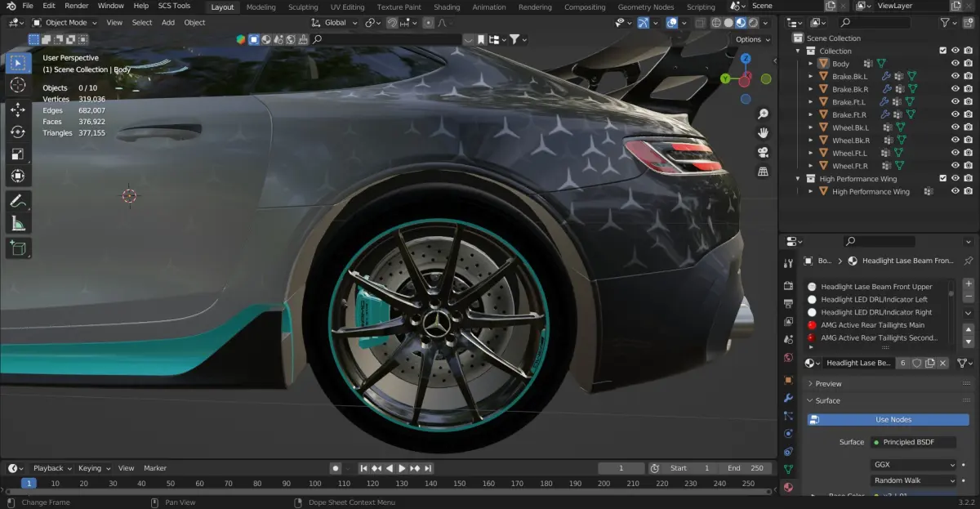Activate the 3D Cursor tool
The width and height of the screenshot is (980, 509).
tap(18, 85)
